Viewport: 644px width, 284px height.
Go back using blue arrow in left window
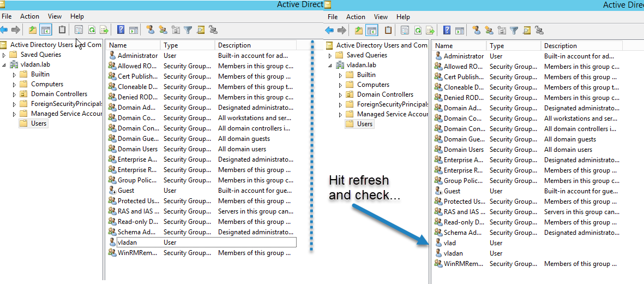tap(4, 29)
